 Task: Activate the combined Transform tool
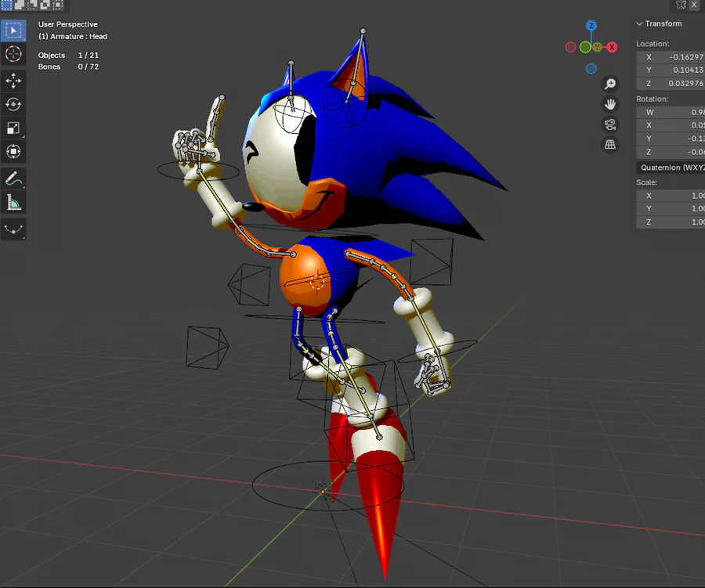13,151
